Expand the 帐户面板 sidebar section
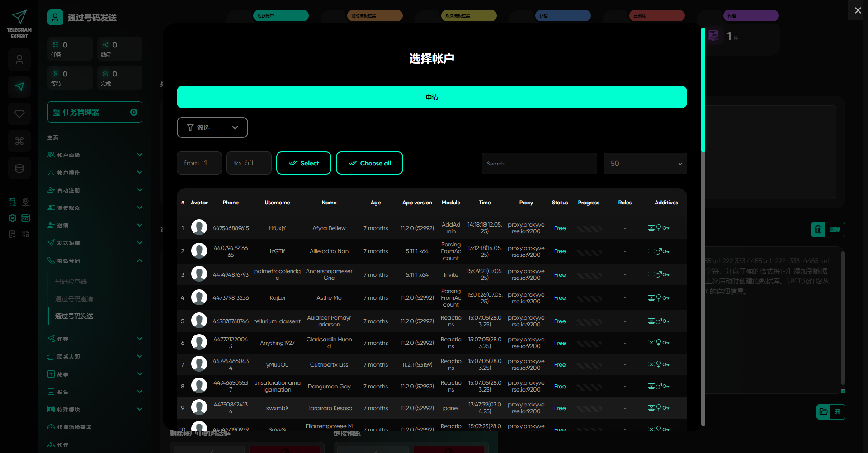This screenshot has width=868, height=453. 140,155
